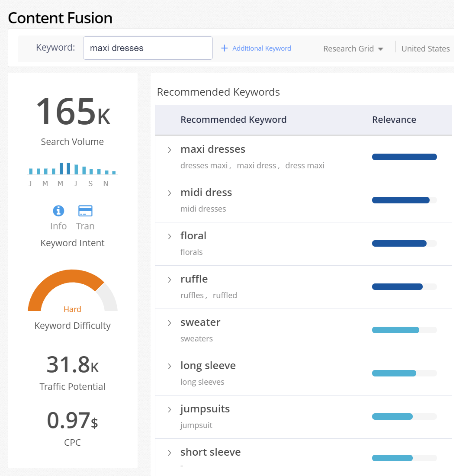Click the orange Keyword Difficulty gauge

pos(73,290)
